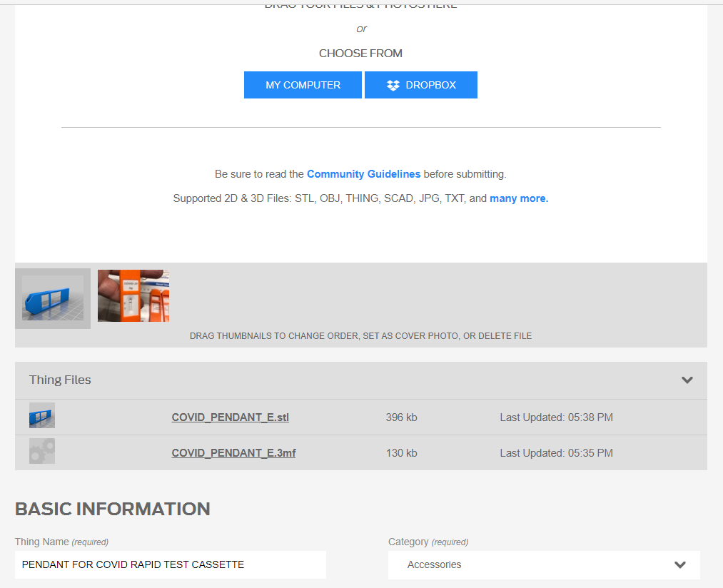Click the 396 kb size of STL row
This screenshot has height=588, width=723.
(x=401, y=417)
